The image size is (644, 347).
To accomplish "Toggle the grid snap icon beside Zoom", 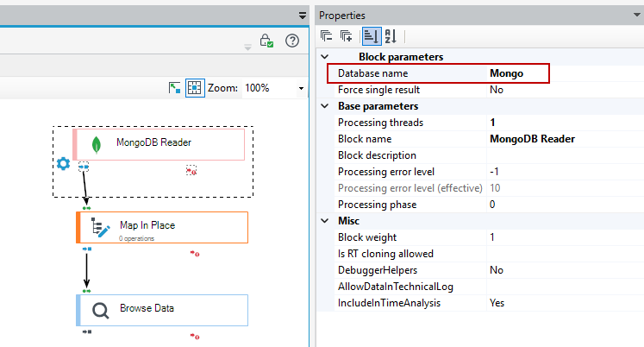I will 195,87.
